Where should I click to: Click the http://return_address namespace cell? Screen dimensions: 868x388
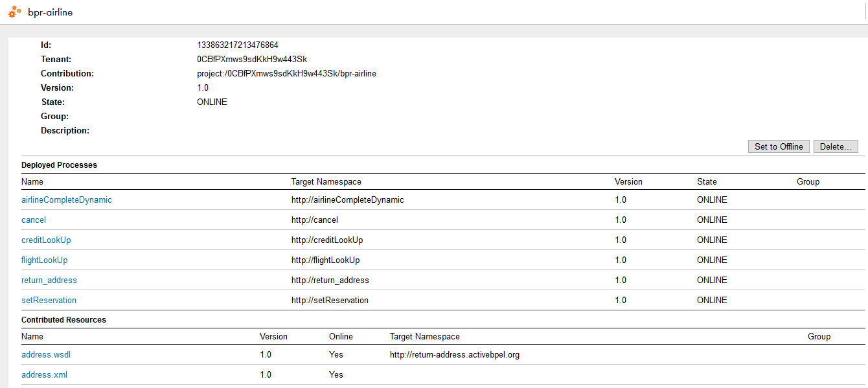[330, 280]
